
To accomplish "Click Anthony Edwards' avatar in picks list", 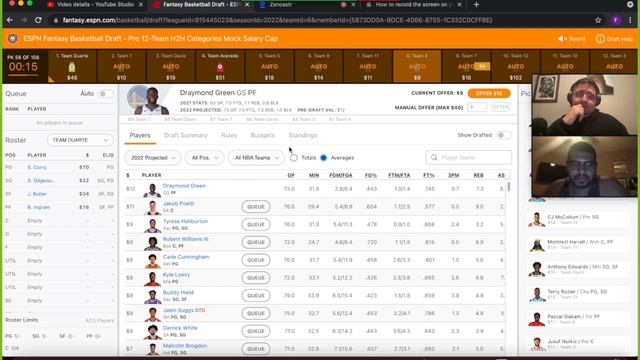I will point(537,269).
